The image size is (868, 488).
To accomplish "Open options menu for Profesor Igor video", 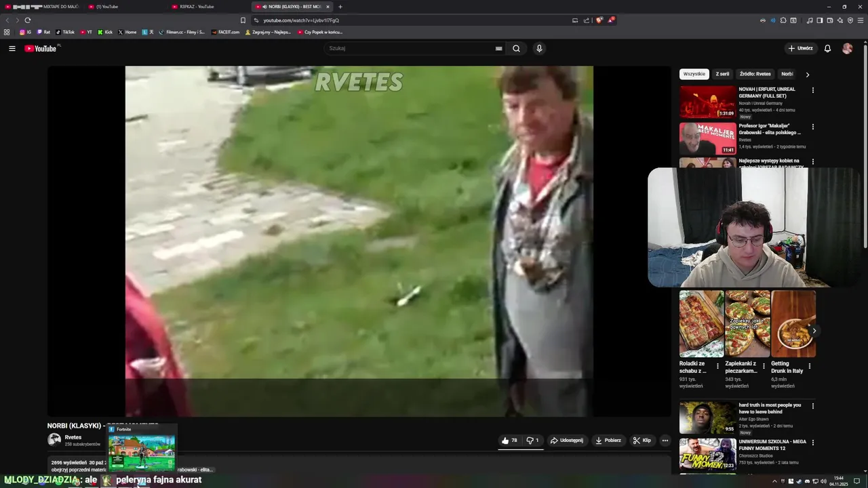I will coord(812,127).
